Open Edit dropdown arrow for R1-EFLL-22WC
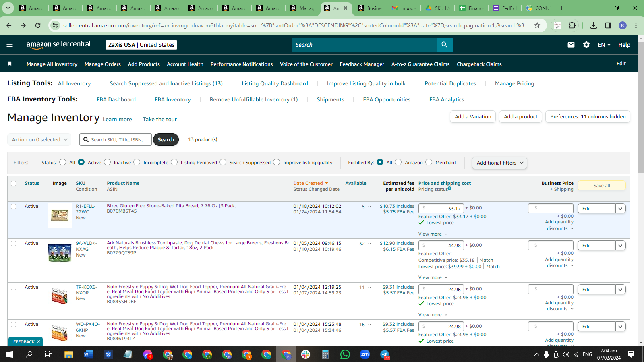 pos(620,209)
